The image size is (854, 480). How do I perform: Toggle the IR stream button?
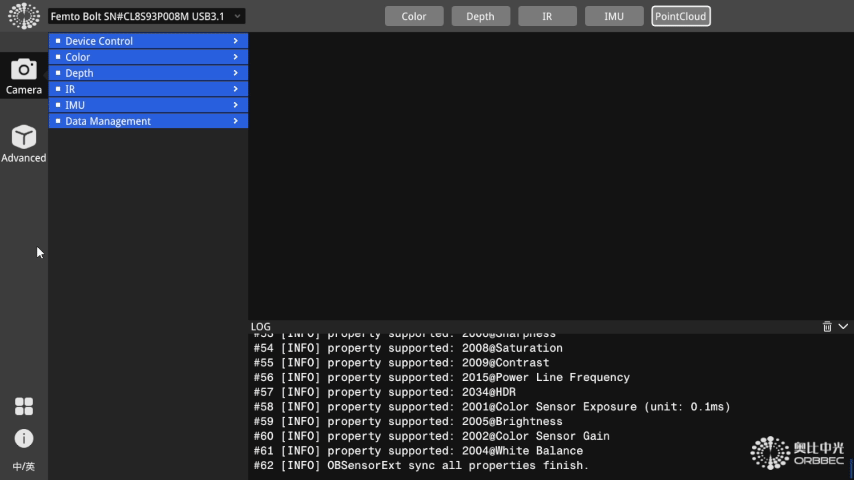547,16
